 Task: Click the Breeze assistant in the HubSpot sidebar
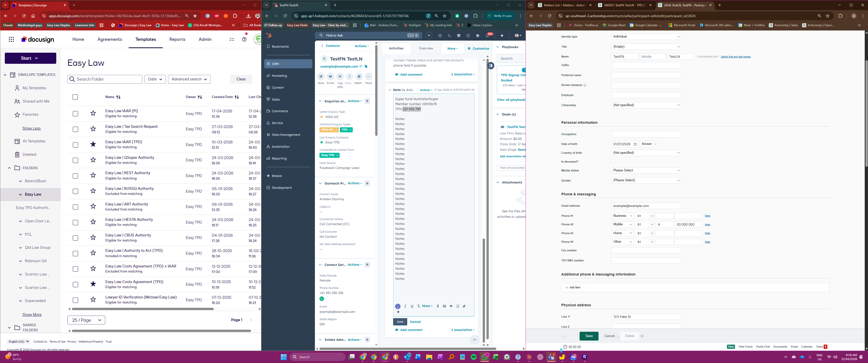pos(277,176)
